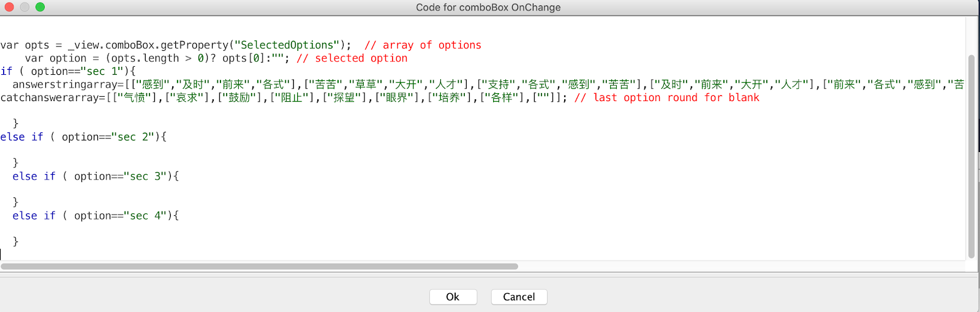980x312 pixels.
Task: Place cursor on the option=="sec 1" condition
Action: [83, 71]
